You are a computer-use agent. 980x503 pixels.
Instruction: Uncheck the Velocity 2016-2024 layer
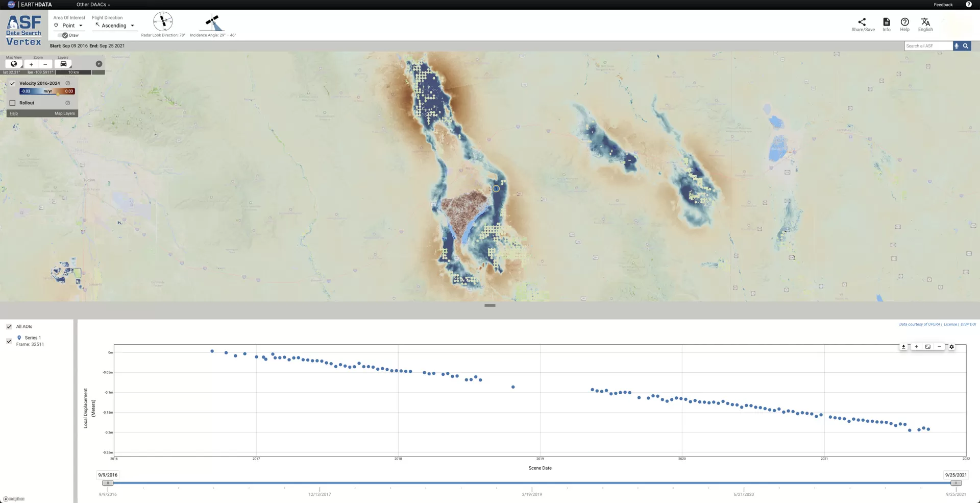13,83
